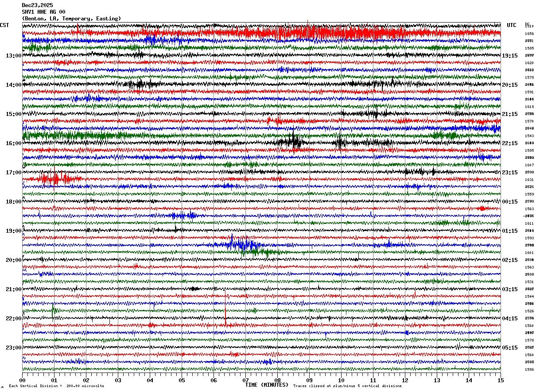Pick minute tick label 12 on bottom axis
Image resolution: width=536 pixels, height=392 pixels.
405,380
